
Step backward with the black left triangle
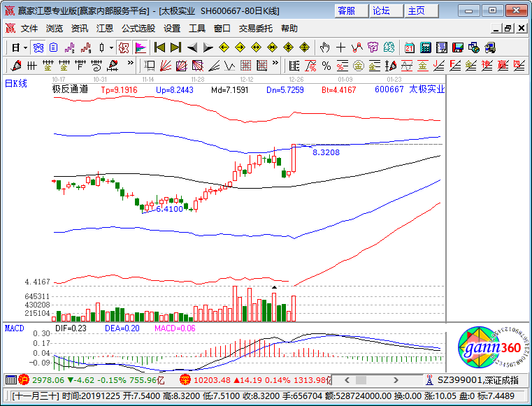[x=192, y=48]
